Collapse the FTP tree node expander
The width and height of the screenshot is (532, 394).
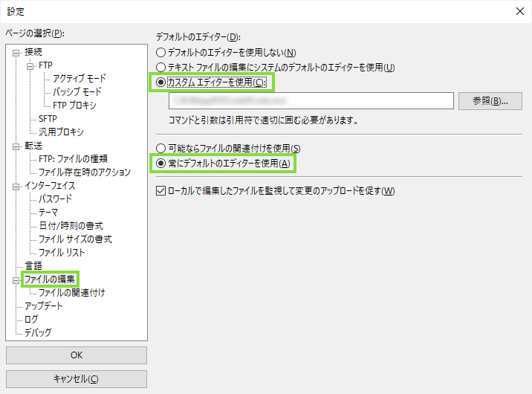pyautogui.click(x=30, y=66)
